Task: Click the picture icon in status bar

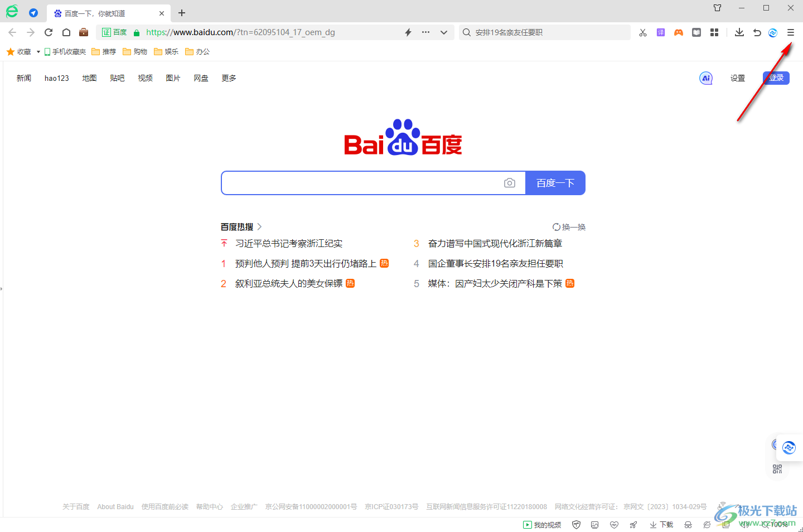Action: (595, 525)
